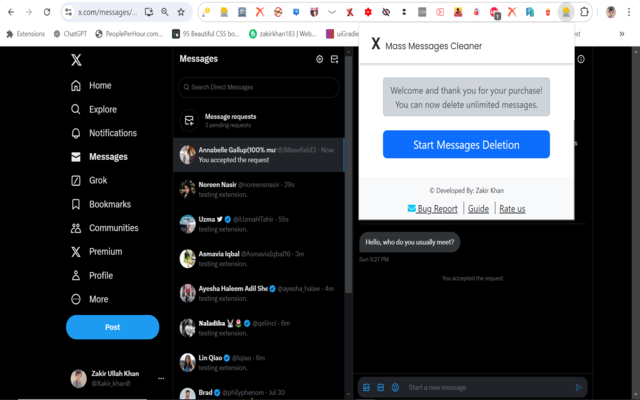640x400 pixels.
Task: Bookmark this page with the star icon
Action: click(181, 12)
